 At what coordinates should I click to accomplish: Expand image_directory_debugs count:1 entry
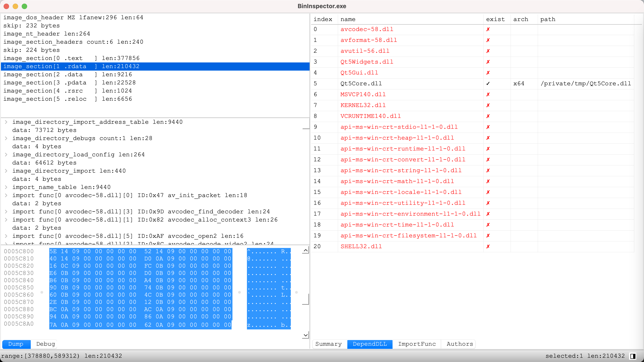click(6, 138)
